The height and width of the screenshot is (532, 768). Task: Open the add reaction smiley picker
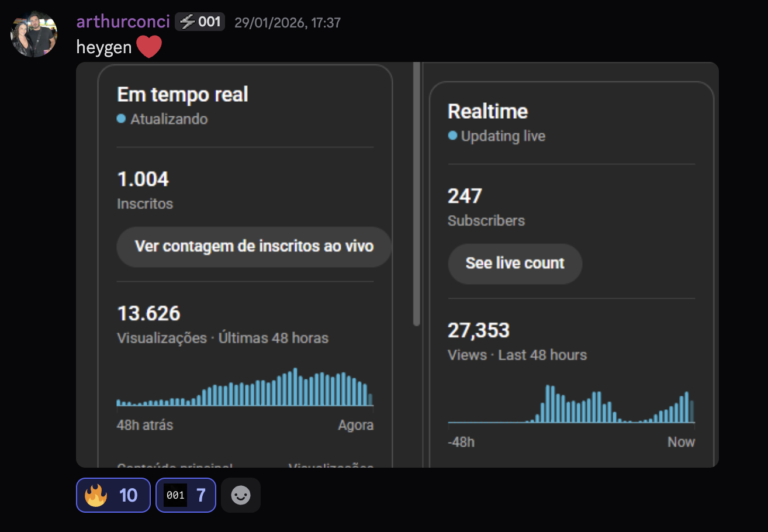240,495
